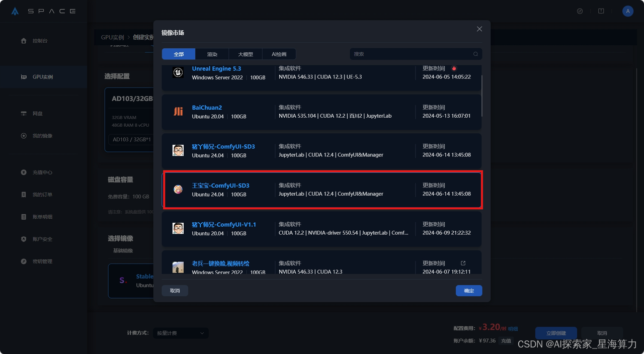Viewport: 644px width, 354px height.
Task: Select the 账户安全 menu item
Action: (x=43, y=239)
